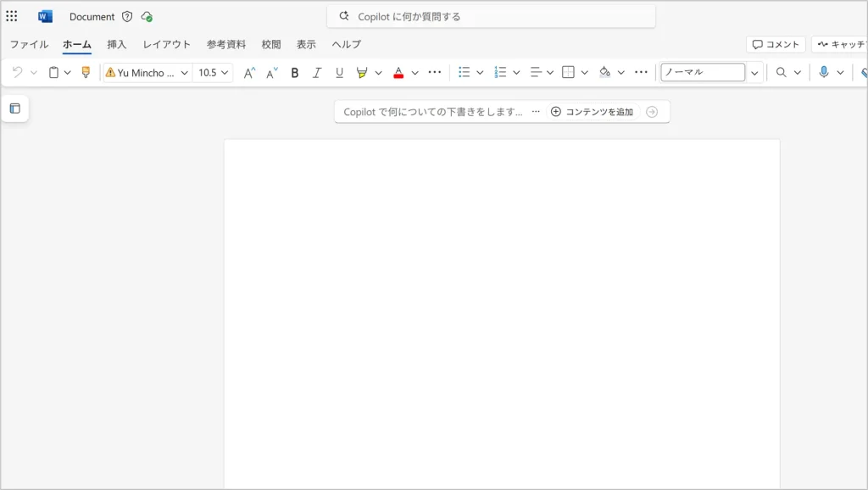Toggle bold formatting
Viewport: 868px width, 490px height.
[x=295, y=73]
